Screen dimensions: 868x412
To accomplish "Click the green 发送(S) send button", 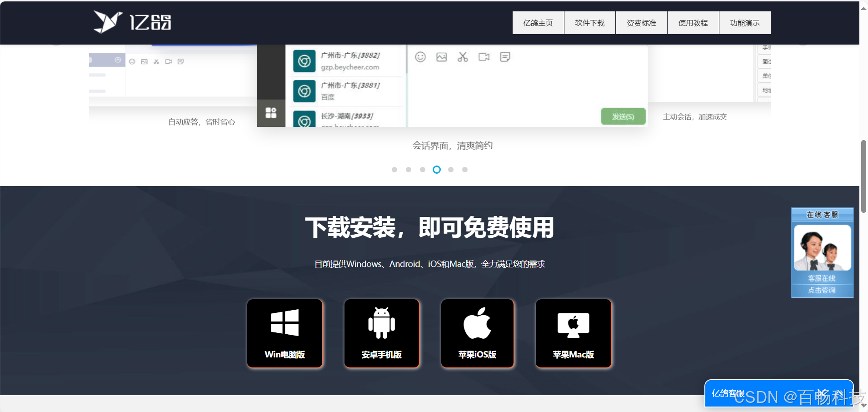I will pos(623,116).
